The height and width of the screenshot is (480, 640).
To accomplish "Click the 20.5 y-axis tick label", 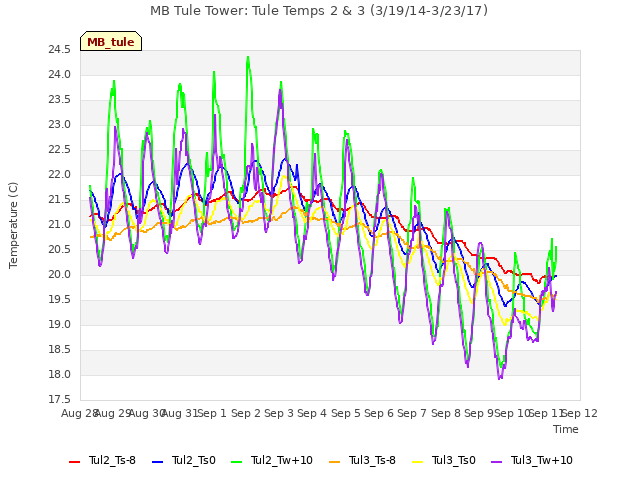I will click(x=60, y=249).
